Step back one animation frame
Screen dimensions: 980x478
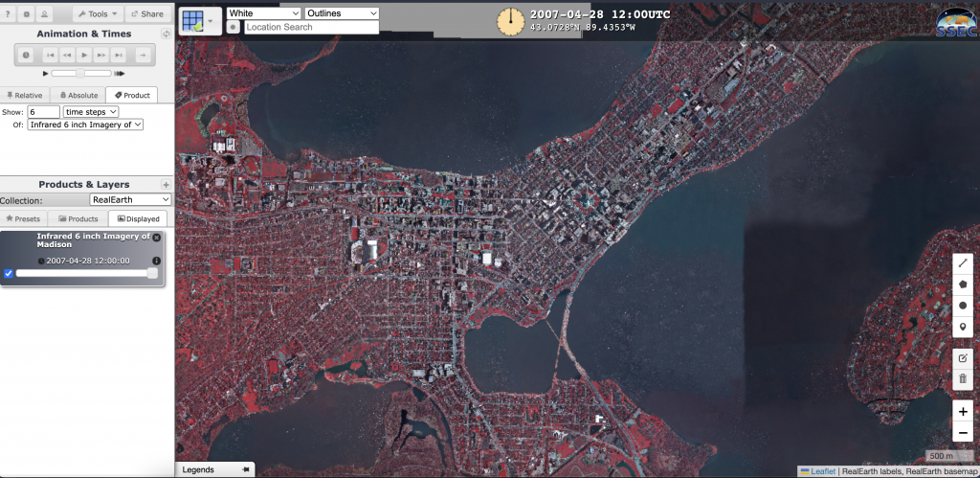point(67,55)
